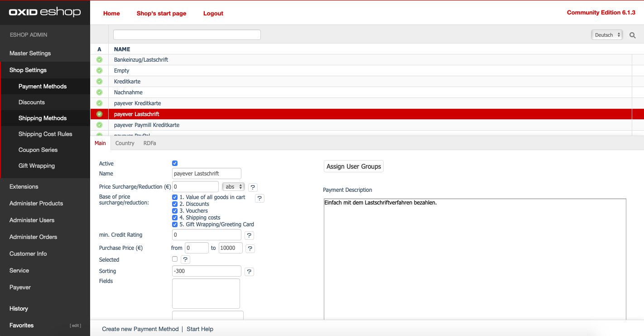Viewport: 644px width, 336px height.
Task: Click active status icon for payever Kreditkarte
Action: pos(99,103)
